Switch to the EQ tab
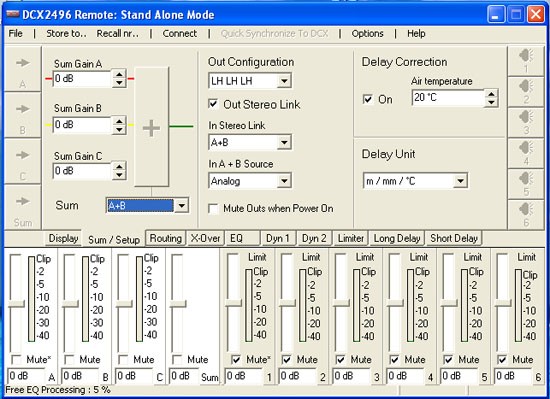The height and width of the screenshot is (399, 550). point(243,238)
